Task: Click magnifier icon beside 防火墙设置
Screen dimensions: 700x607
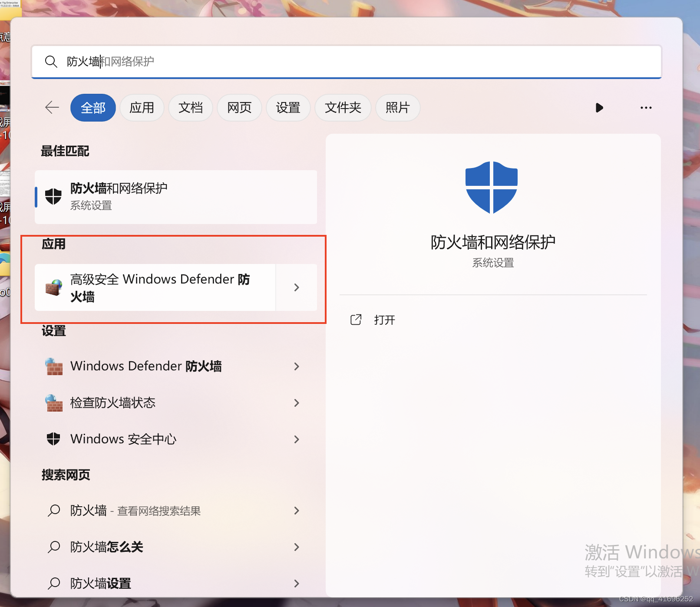Action: [54, 584]
